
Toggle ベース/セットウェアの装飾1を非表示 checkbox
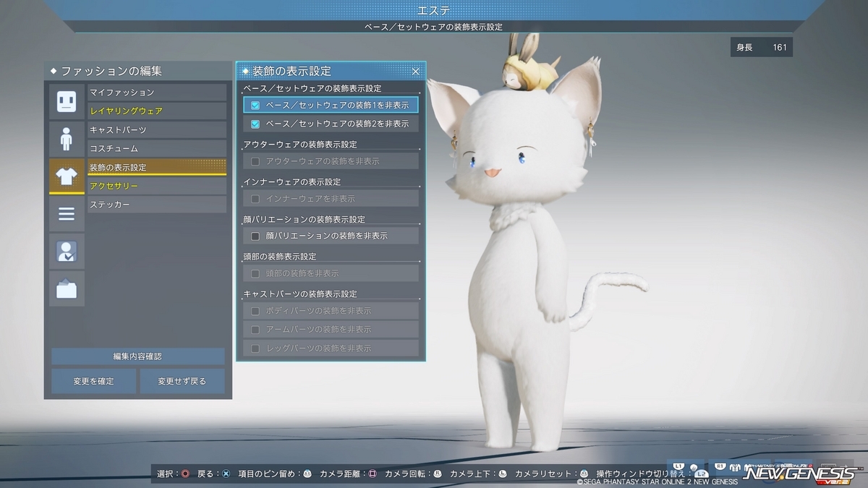[x=255, y=106]
